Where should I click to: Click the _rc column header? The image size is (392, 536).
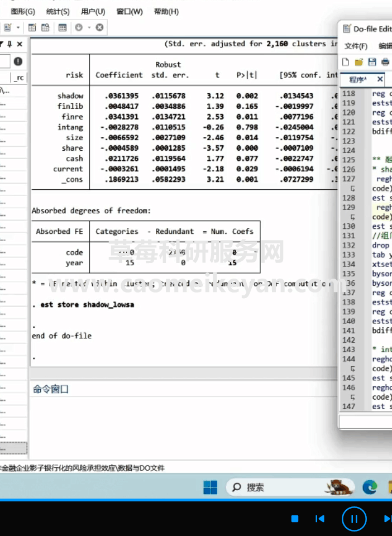click(20, 78)
